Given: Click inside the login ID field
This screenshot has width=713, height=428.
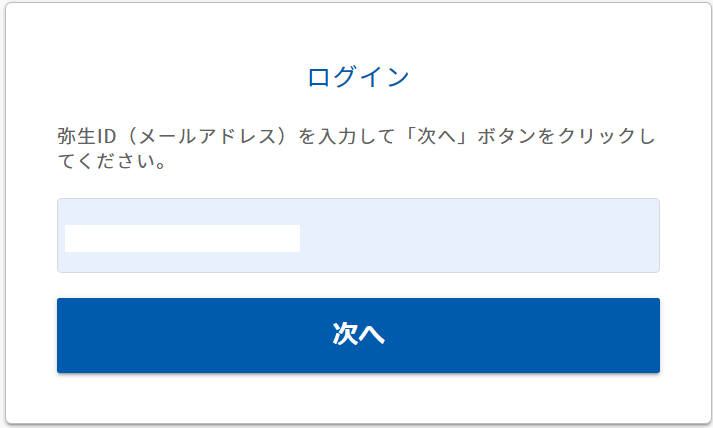Looking at the screenshot, I should pyautogui.click(x=358, y=235).
